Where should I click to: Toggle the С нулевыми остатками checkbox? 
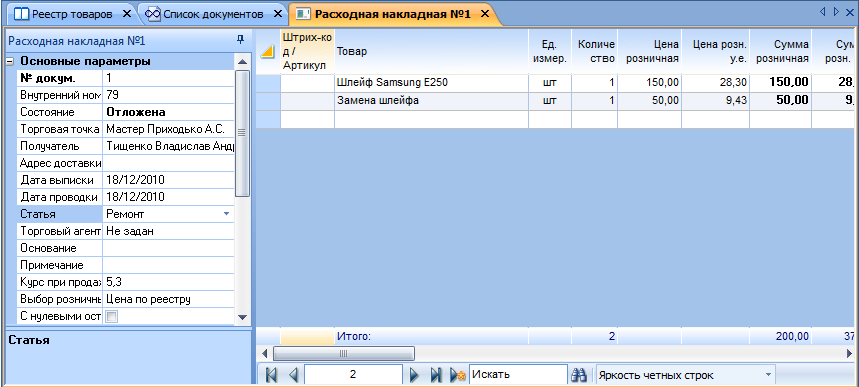[111, 316]
